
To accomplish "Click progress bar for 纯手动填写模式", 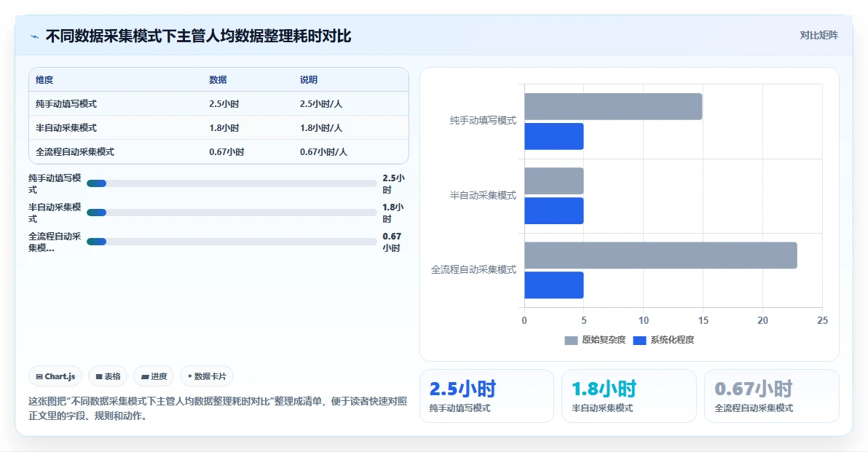I will 232,183.
